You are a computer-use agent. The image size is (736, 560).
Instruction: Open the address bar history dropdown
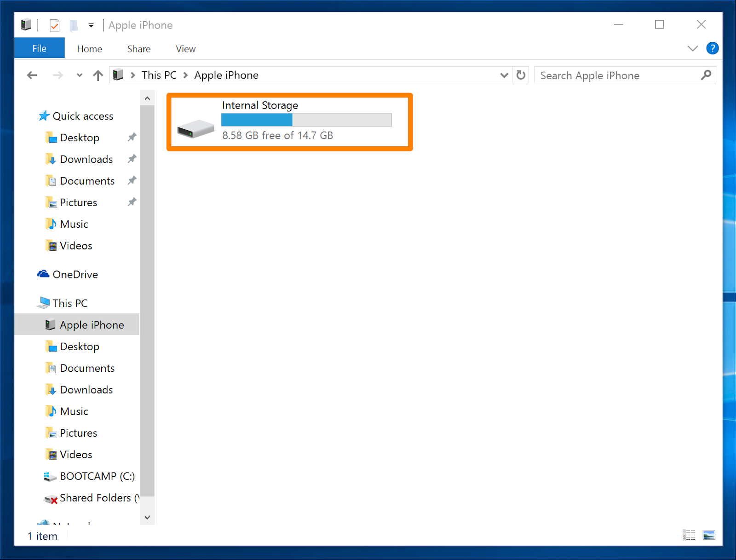[504, 75]
